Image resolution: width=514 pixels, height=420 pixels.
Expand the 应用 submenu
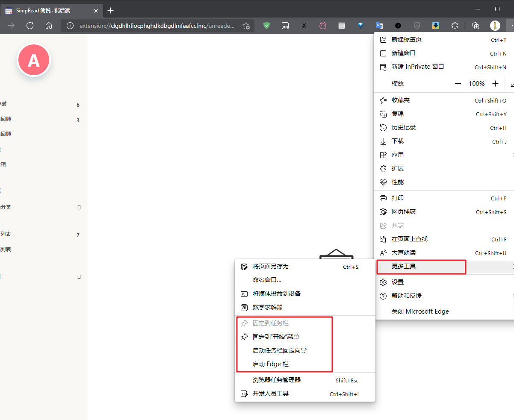(x=444, y=155)
